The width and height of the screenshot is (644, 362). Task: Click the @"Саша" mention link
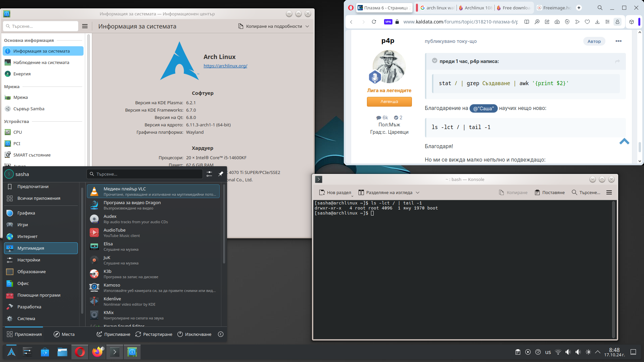tap(483, 108)
